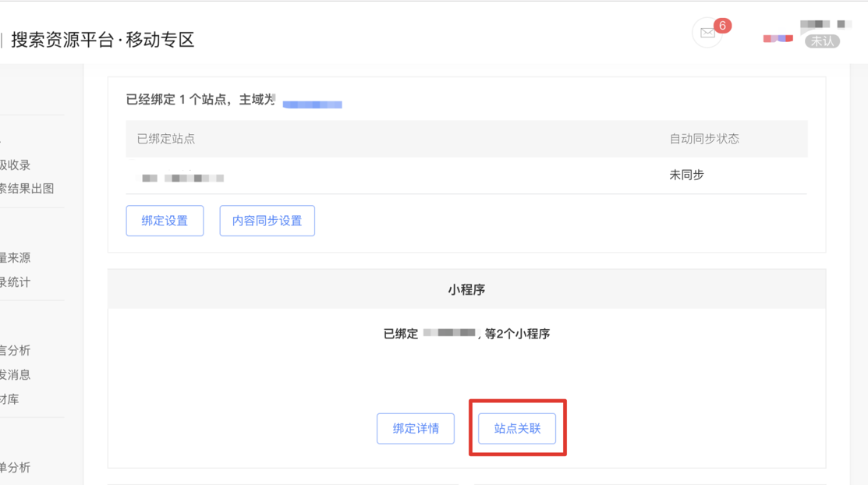Click the red notification badge showing 6

coord(722,26)
